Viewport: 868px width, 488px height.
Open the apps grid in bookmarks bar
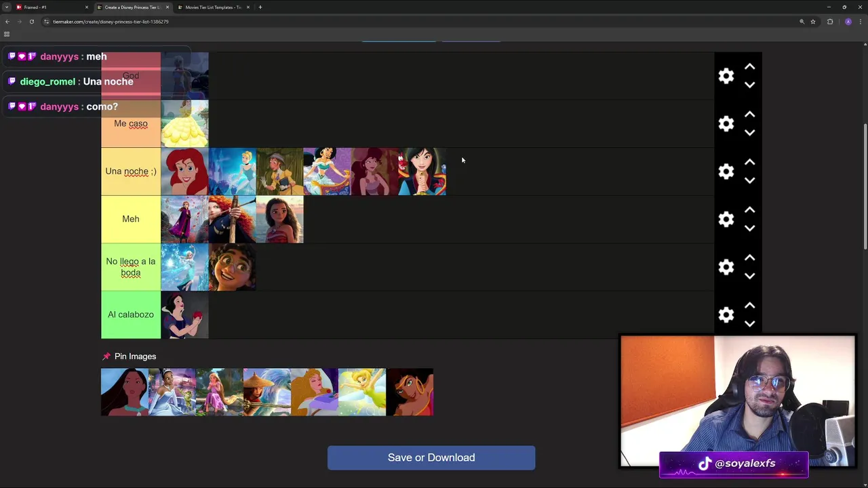(x=7, y=34)
